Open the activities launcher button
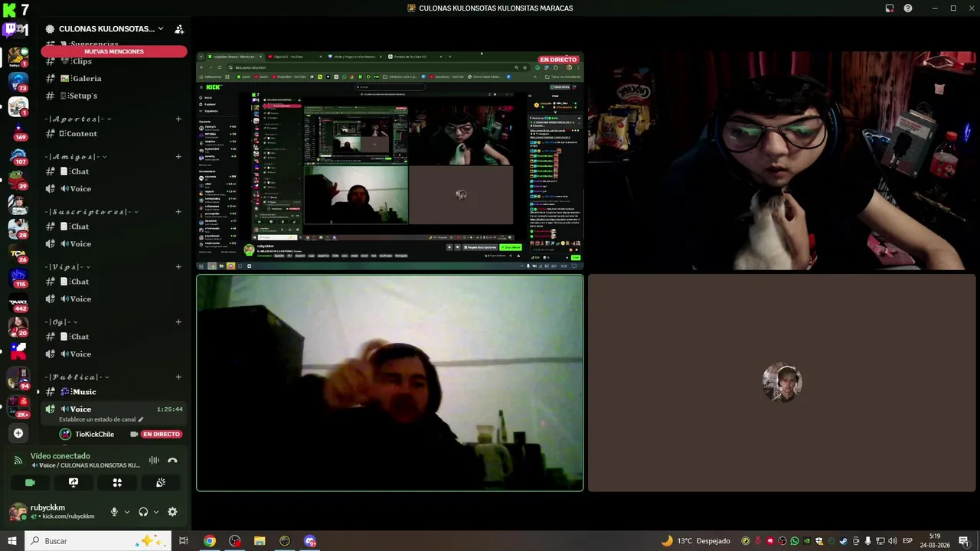Viewport: 980px width, 551px height. (117, 483)
